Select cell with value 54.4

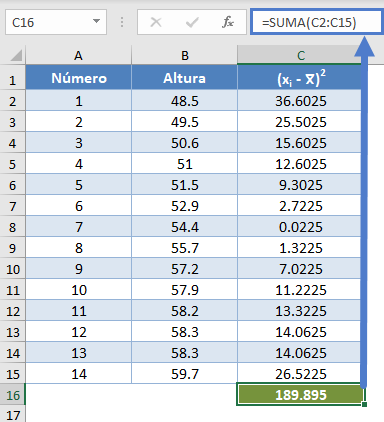(185, 227)
